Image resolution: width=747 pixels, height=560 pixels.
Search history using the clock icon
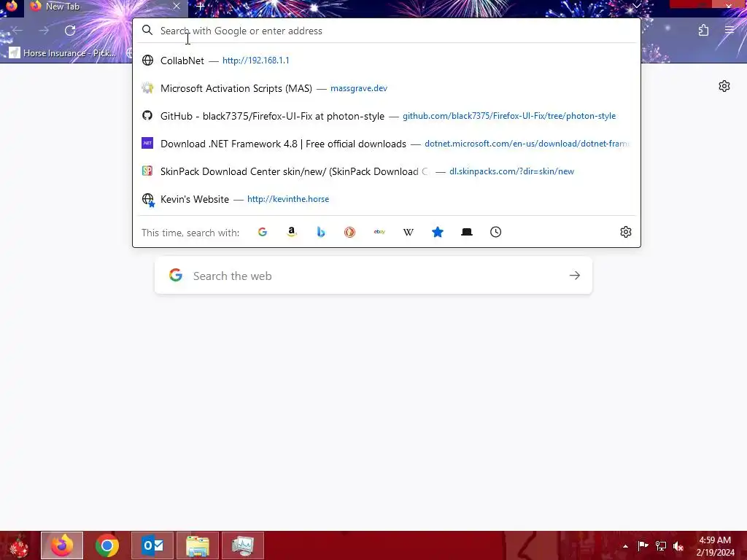click(495, 232)
